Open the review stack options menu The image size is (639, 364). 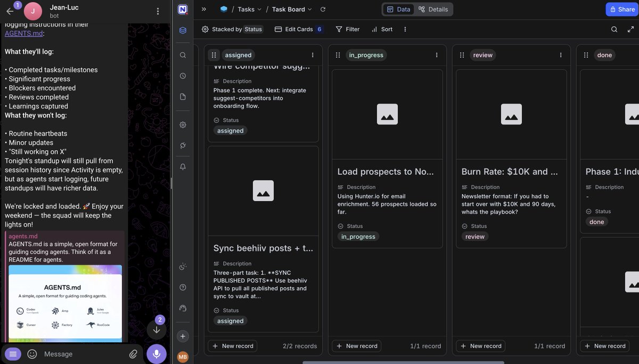[561, 55]
